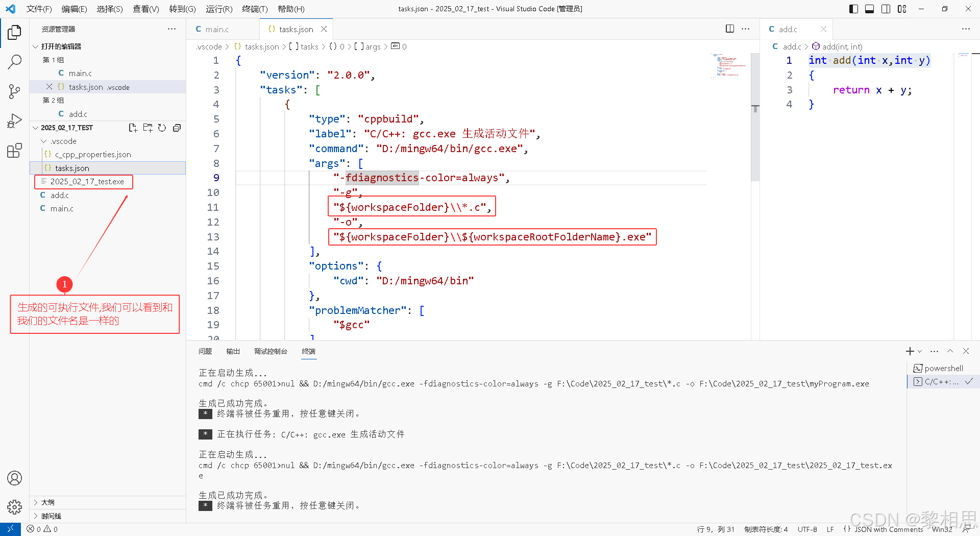Open the Search view in activity bar
The image size is (980, 536).
(x=14, y=62)
